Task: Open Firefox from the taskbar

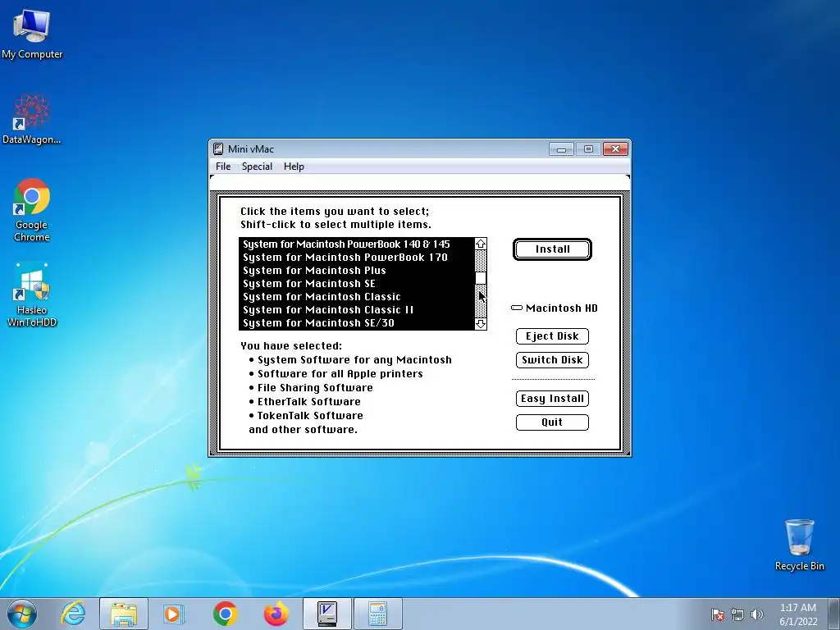Action: click(x=276, y=614)
